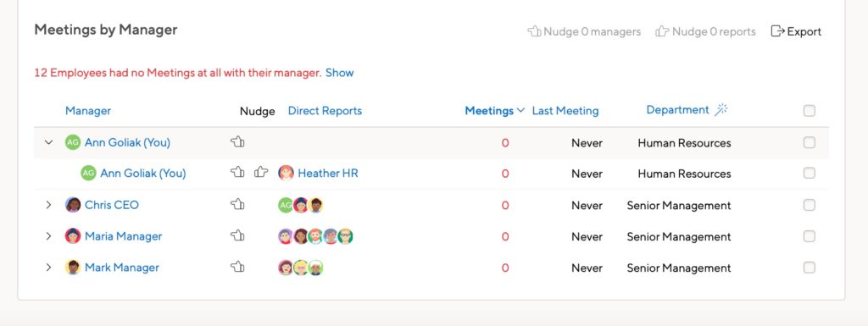Click Nudge 0 managers button

[584, 31]
